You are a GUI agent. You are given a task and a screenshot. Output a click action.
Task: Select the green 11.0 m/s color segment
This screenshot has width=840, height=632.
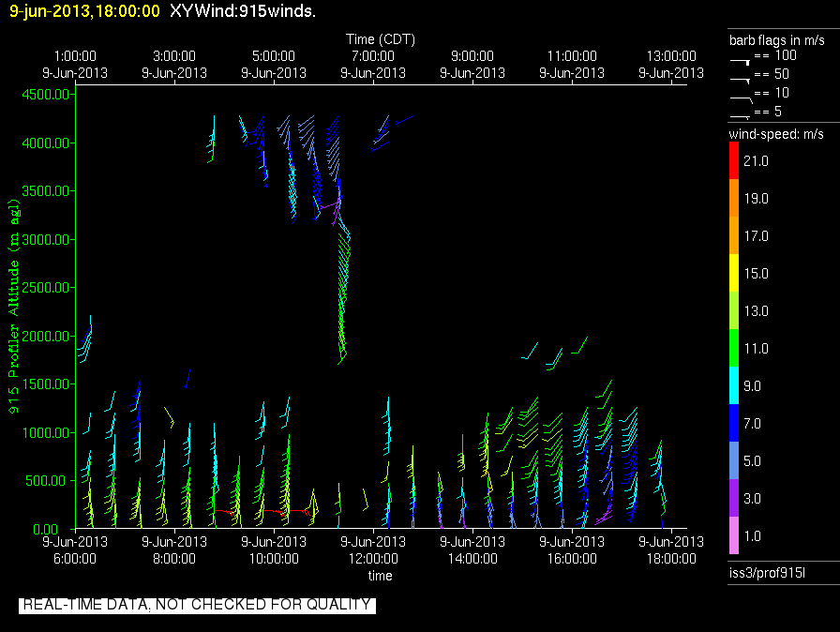pyautogui.click(x=740, y=348)
